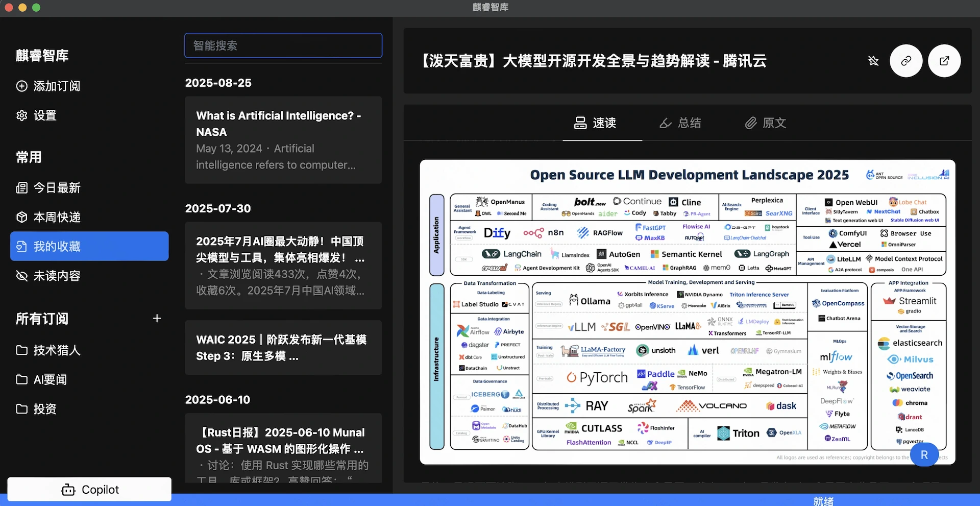Click the add subscription plus-circle icon
Screen dimensions: 980x506
click(x=22, y=86)
